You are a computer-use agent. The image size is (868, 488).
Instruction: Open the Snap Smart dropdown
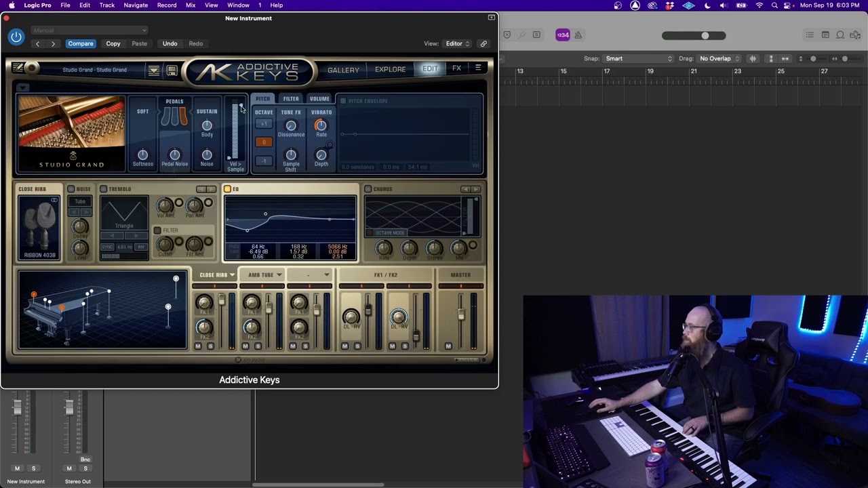[637, 58]
